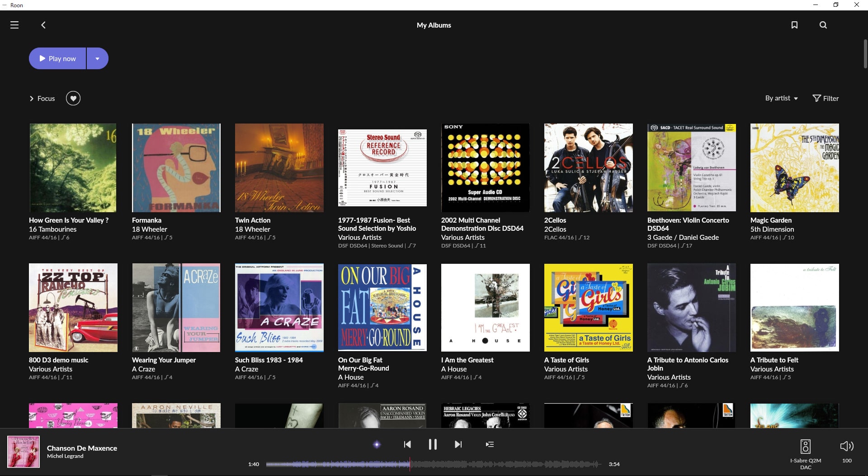The height and width of the screenshot is (476, 868).
Task: Open the Antonio Carlos Jobim tribute cover
Action: (x=692, y=308)
